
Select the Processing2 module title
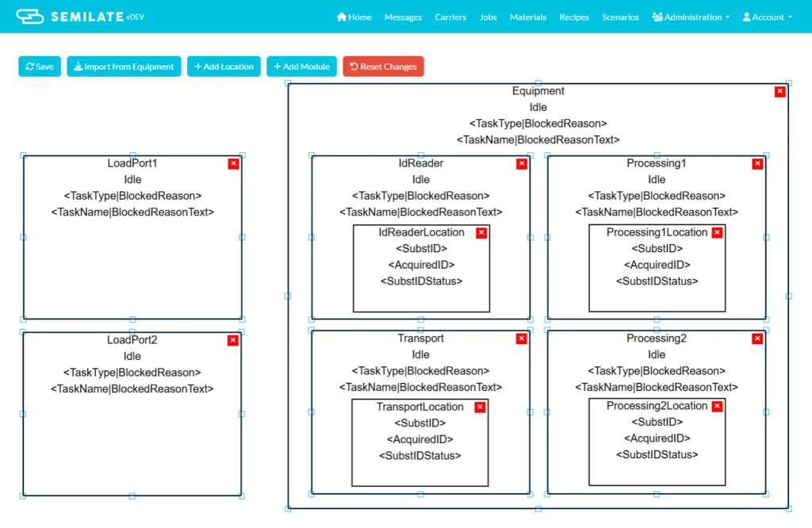[656, 338]
